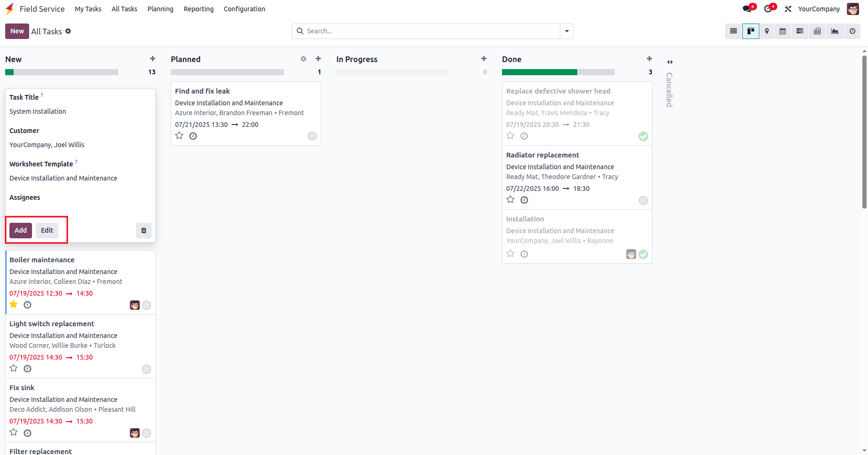Open the activities clock icon in top bar
The image size is (868, 455).
[x=768, y=9]
